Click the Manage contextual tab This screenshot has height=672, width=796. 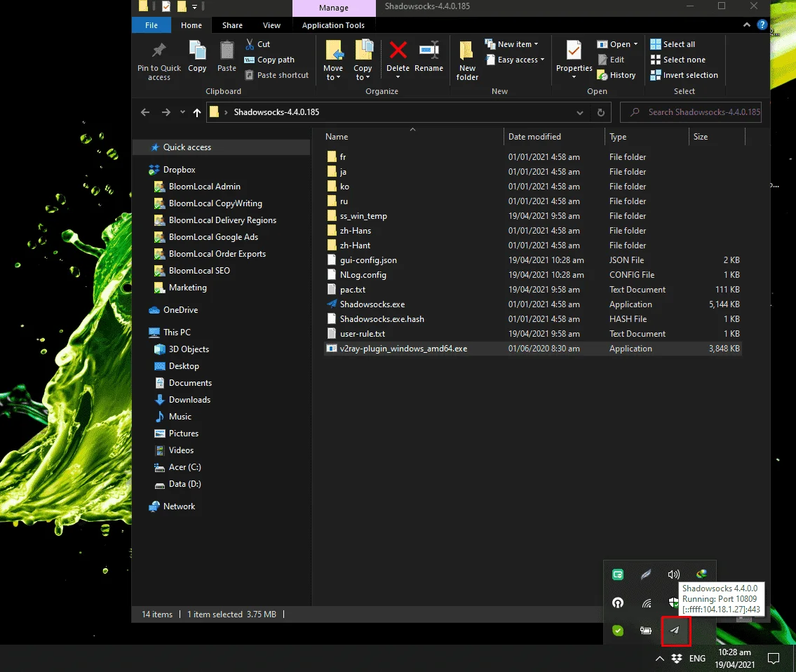pyautogui.click(x=334, y=8)
